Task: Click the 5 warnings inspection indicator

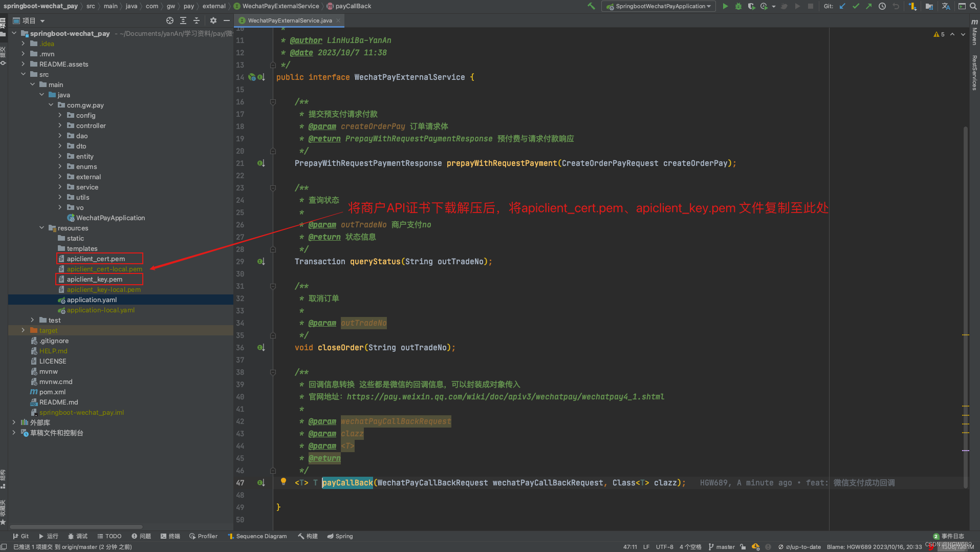Action: (x=939, y=34)
